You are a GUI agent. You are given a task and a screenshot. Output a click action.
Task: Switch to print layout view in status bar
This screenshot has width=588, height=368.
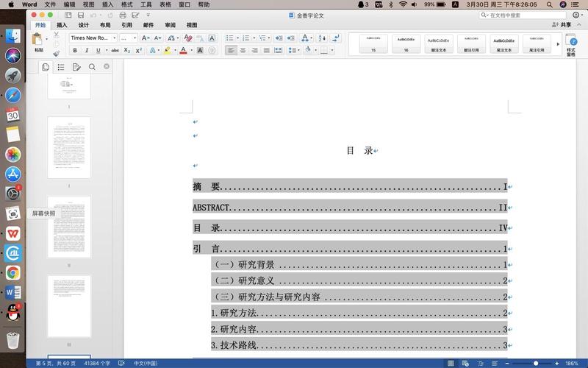click(451, 364)
